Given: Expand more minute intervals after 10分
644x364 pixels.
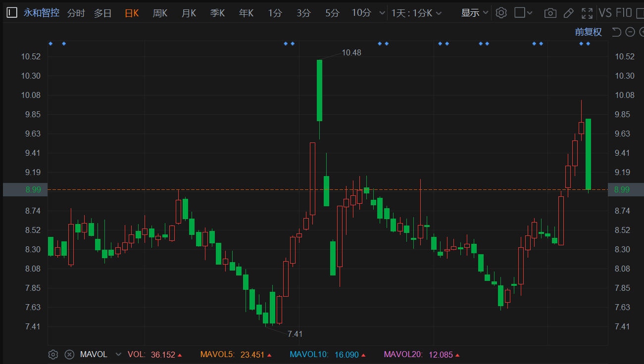Looking at the screenshot, I should pos(381,13).
